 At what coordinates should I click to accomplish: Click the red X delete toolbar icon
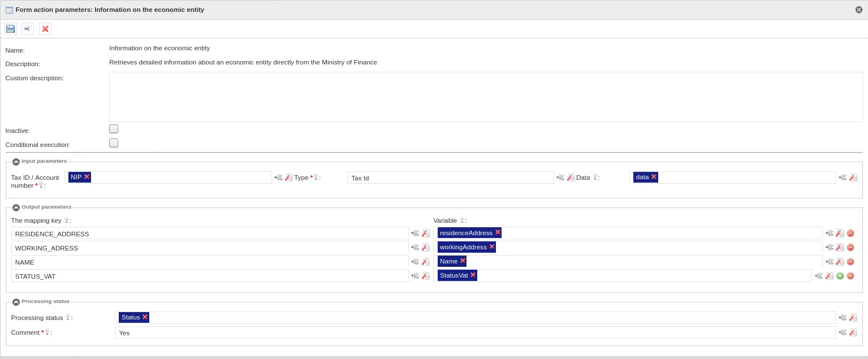(x=45, y=29)
